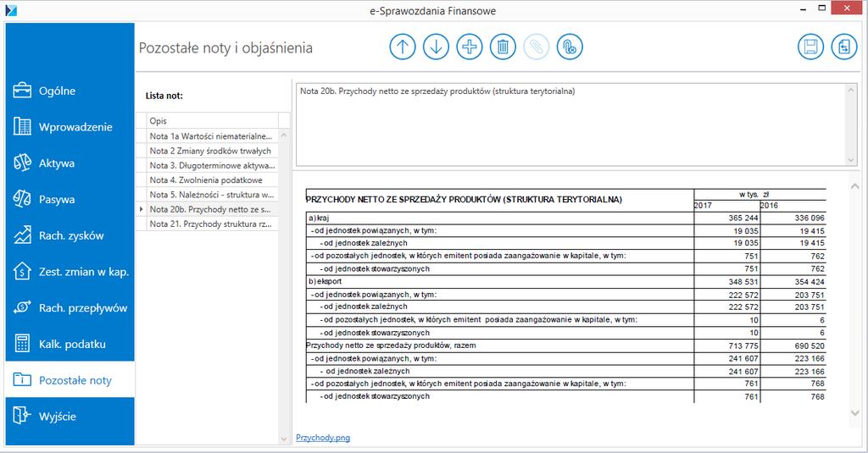Click the house icon next to Zest. zmian w kap.
The height and width of the screenshot is (453, 868).
pyautogui.click(x=22, y=271)
